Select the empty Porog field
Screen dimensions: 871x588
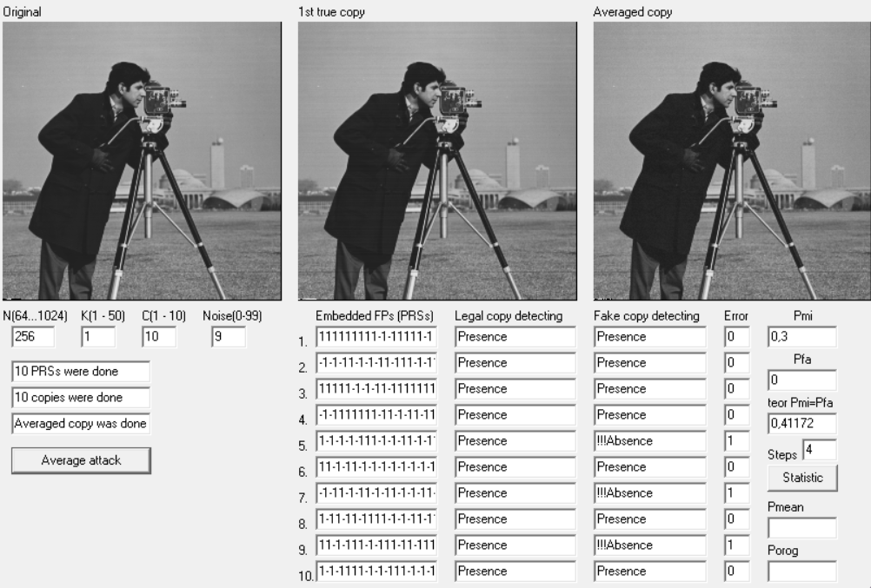click(802, 571)
